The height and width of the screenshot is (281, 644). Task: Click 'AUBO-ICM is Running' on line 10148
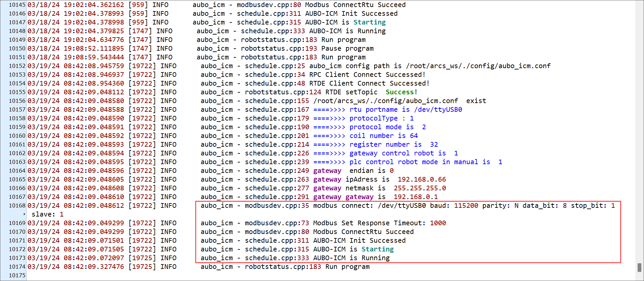[347, 31]
